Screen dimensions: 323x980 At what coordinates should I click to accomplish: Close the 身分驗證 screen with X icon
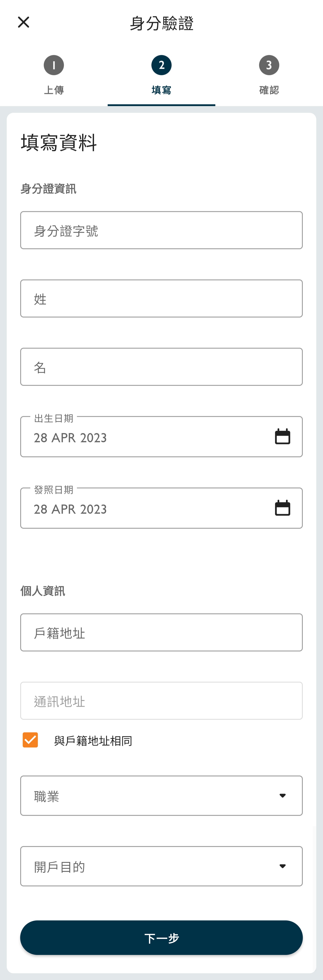click(24, 22)
